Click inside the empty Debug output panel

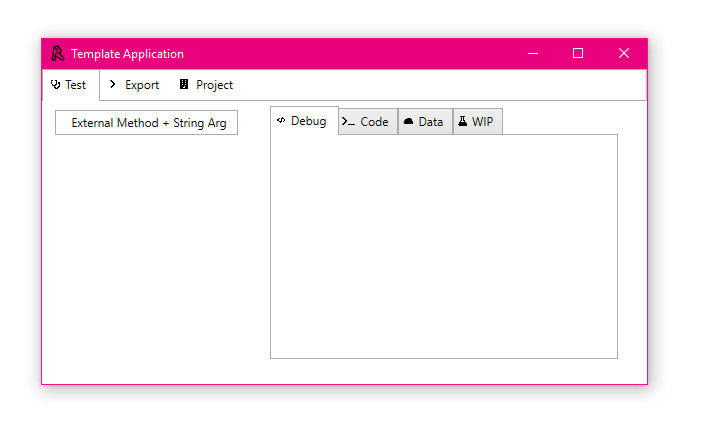tap(443, 246)
